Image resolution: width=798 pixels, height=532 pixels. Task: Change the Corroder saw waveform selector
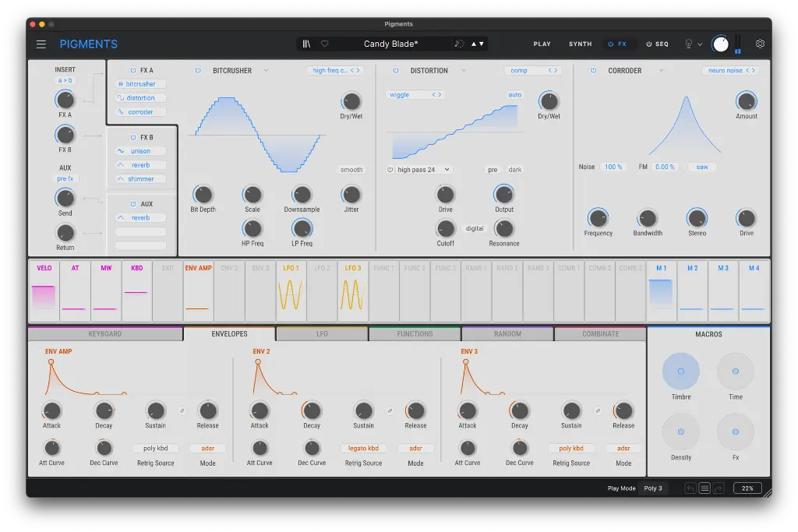[702, 167]
